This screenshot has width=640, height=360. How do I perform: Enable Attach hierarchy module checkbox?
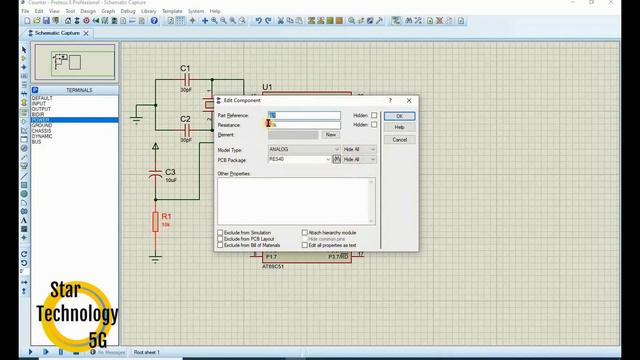[304, 232]
